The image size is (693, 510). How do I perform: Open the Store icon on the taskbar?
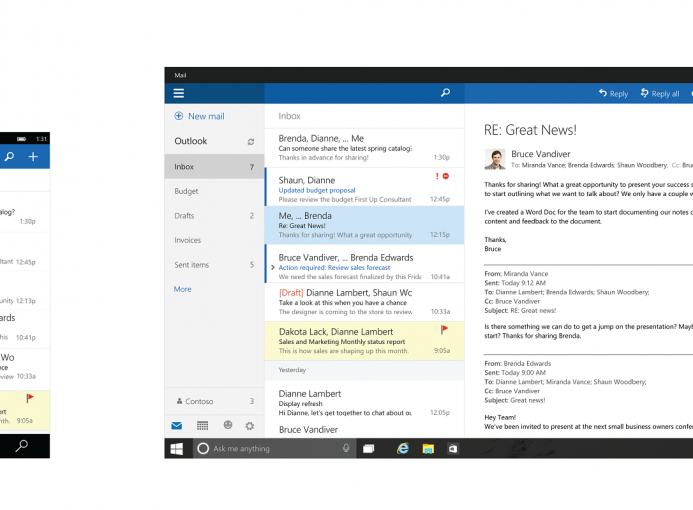[453, 449]
